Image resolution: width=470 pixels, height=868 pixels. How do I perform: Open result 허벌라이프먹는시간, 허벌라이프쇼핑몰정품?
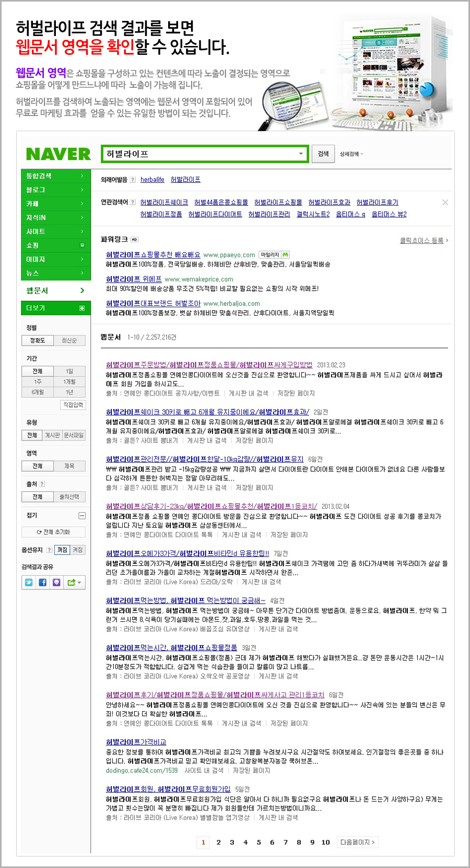pos(171,647)
